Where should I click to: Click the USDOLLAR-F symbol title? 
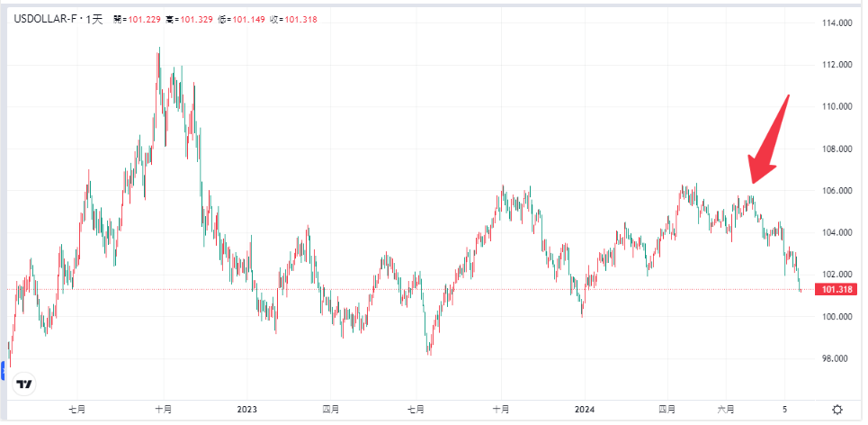[x=46, y=20]
